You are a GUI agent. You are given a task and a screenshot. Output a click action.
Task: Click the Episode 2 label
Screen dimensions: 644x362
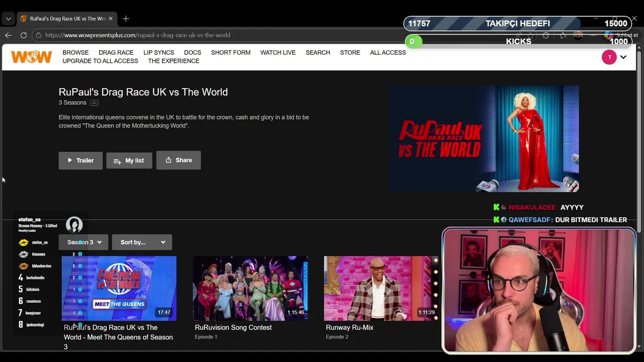click(x=337, y=337)
